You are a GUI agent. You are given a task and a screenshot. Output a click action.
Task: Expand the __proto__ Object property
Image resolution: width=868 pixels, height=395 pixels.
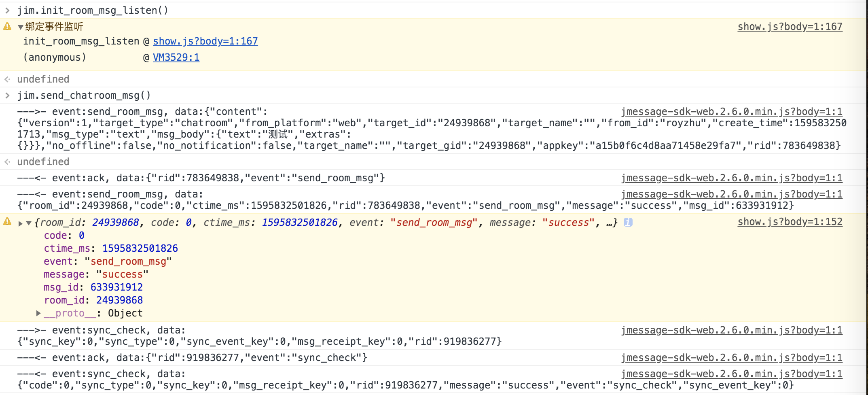[x=38, y=313]
